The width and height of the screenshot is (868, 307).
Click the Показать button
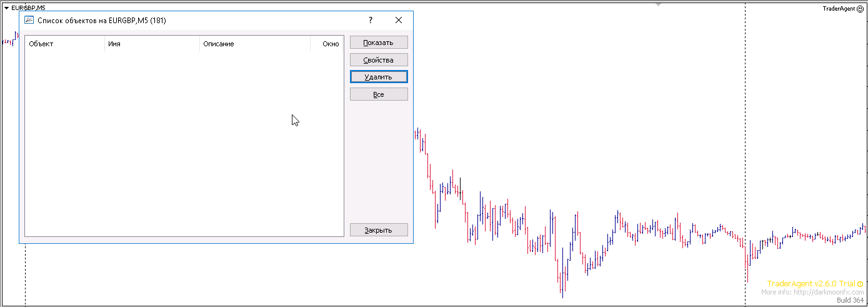click(x=379, y=43)
